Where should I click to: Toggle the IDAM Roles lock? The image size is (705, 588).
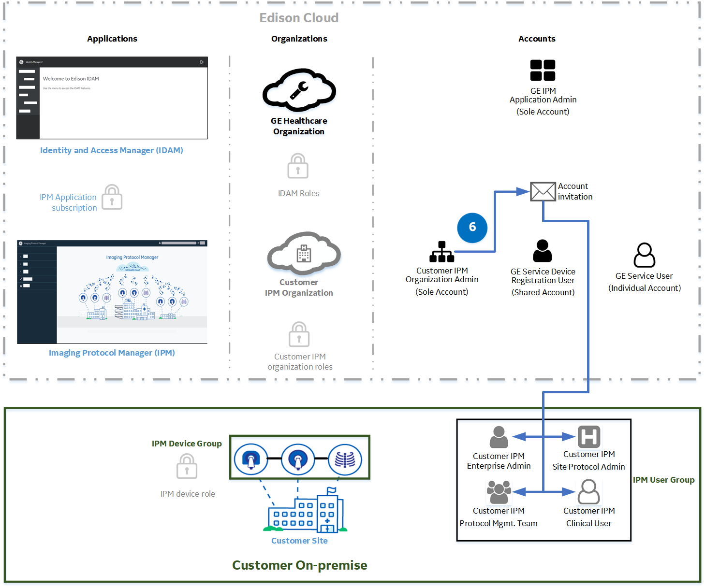pos(298,166)
